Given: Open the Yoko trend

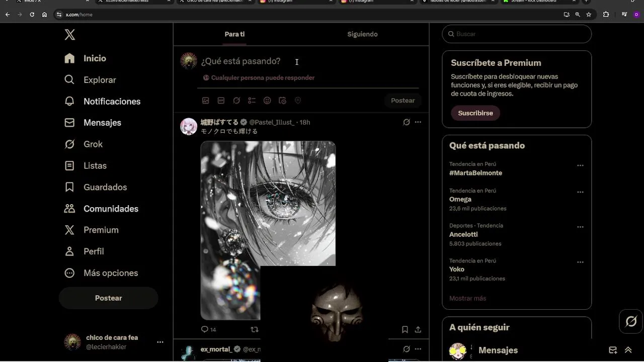Looking at the screenshot, I should tap(457, 269).
